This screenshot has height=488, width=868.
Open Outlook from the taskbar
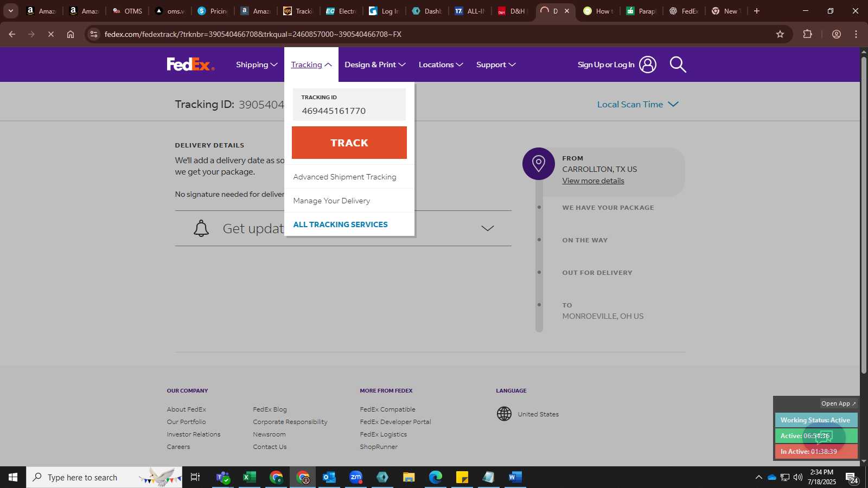[x=329, y=477]
